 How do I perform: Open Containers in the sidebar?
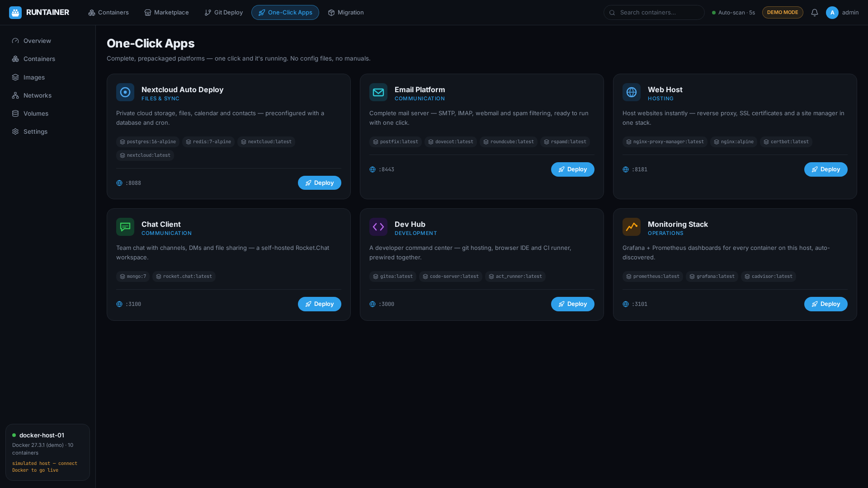(48, 59)
